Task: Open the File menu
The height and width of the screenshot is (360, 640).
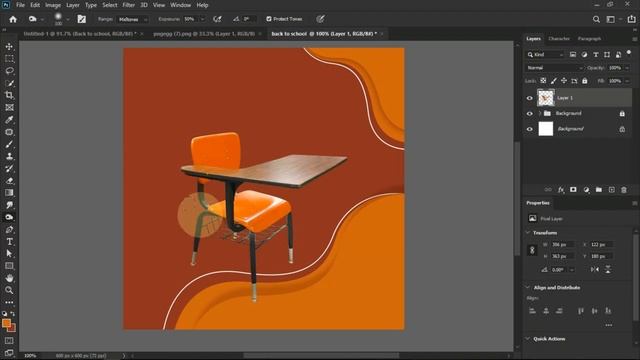Action: tap(20, 5)
